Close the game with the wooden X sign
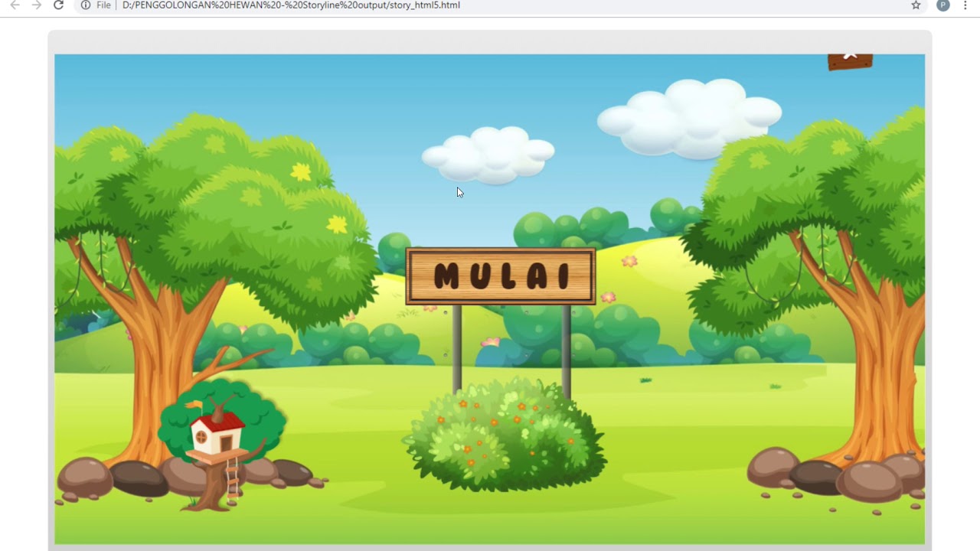This screenshot has height=551, width=980. [850, 59]
